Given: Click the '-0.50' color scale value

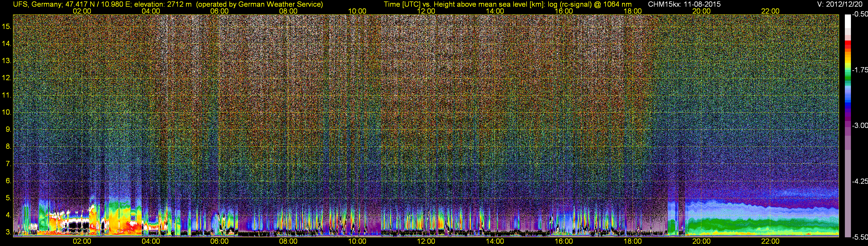Looking at the screenshot, I should tap(860, 14).
